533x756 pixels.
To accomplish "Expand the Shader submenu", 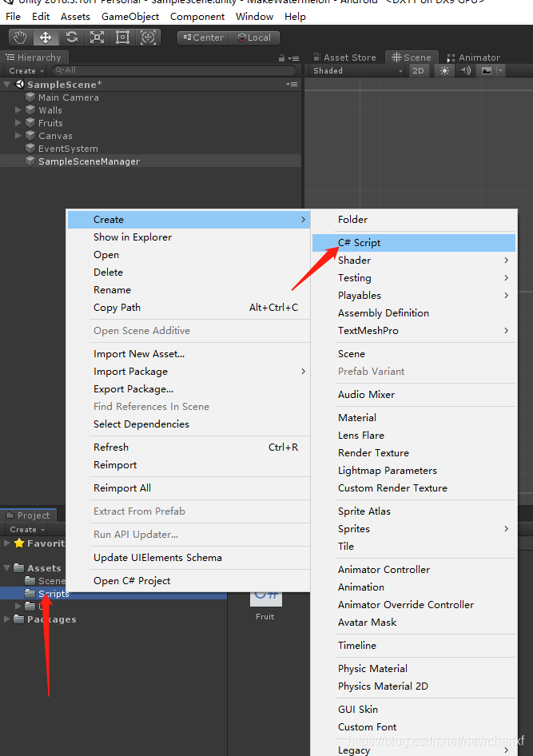I will [413, 261].
